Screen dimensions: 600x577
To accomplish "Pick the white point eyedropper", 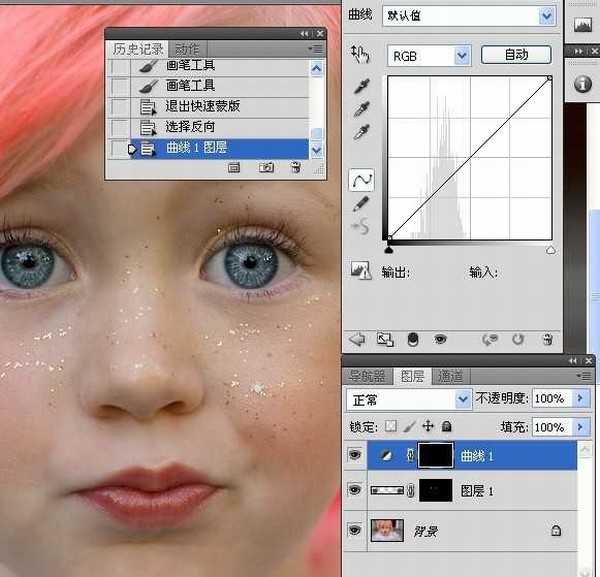I will coord(362,132).
